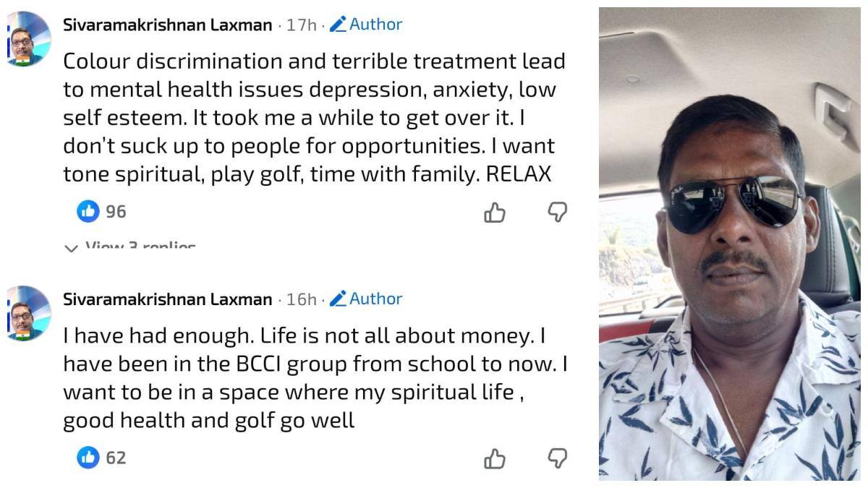Click the Author pencil icon on second comment
868x488 pixels.
(337, 299)
